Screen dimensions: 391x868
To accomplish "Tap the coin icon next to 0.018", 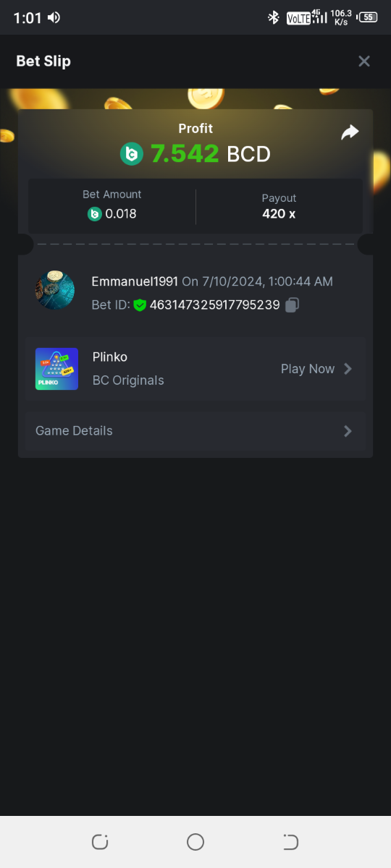I will pyautogui.click(x=95, y=213).
